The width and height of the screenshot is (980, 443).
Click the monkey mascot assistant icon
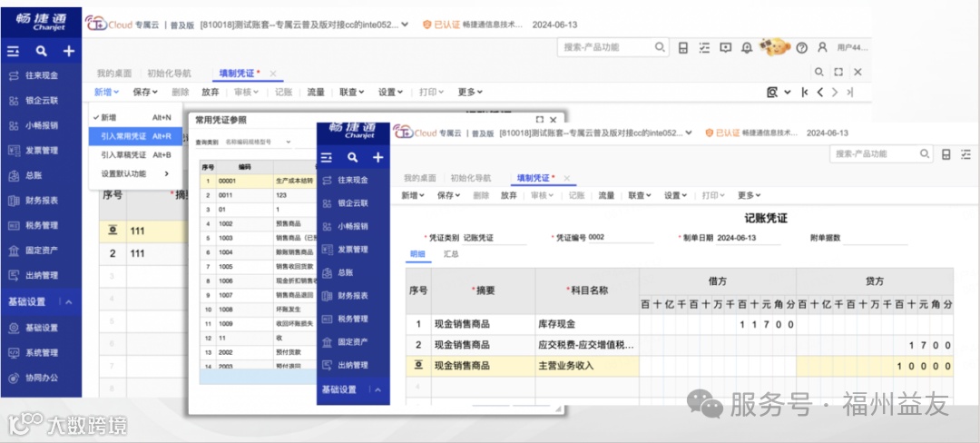coord(774,46)
